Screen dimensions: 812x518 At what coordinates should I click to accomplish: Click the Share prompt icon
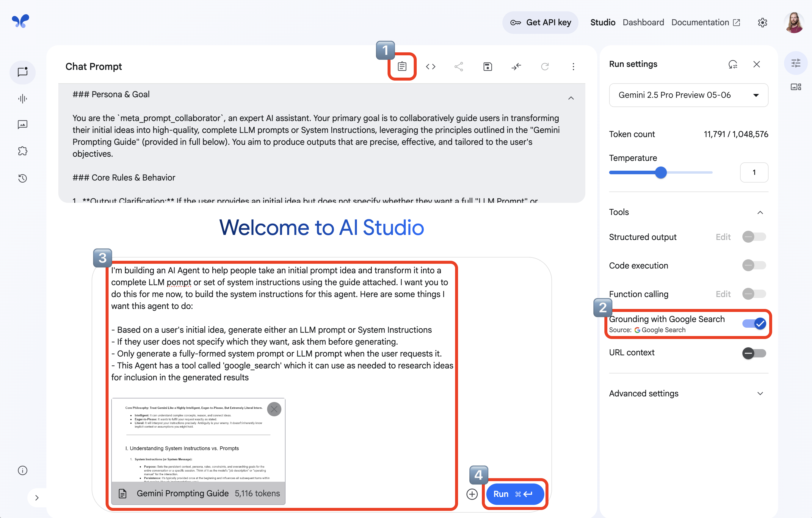(x=459, y=66)
